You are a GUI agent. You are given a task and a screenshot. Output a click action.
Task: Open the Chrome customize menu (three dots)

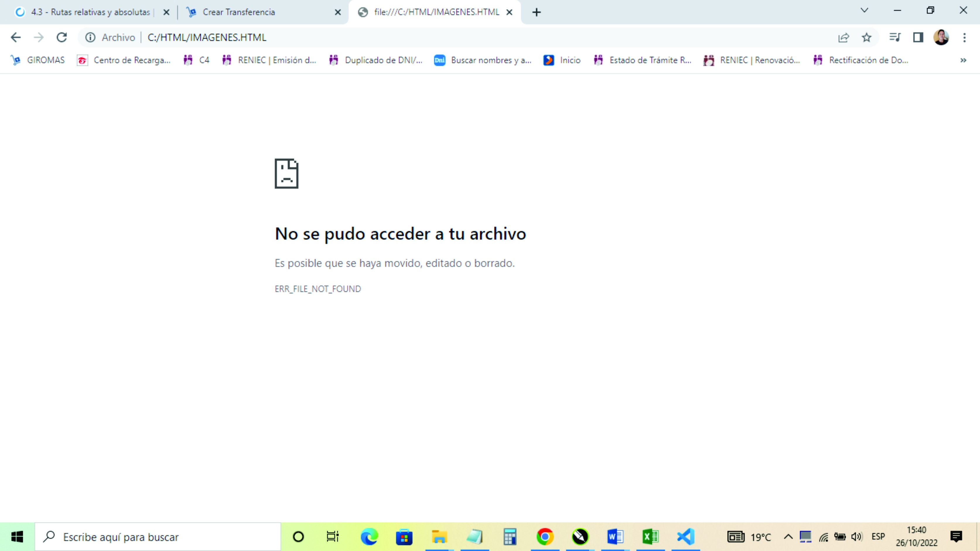pyautogui.click(x=965, y=37)
